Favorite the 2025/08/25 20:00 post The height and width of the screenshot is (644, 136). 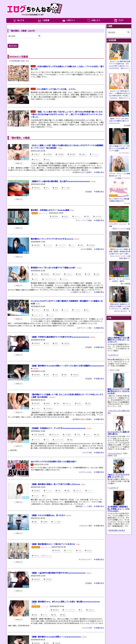click(x=18, y=319)
